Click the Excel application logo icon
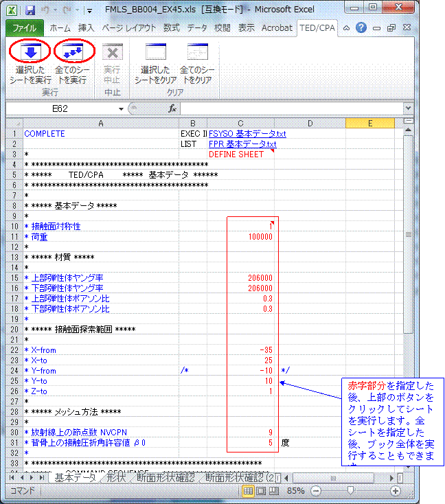Image resolution: width=445 pixels, height=504 pixels. point(12,10)
